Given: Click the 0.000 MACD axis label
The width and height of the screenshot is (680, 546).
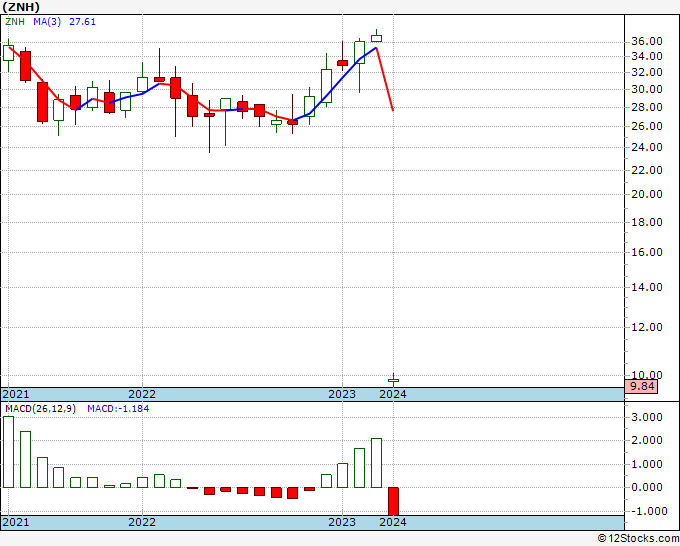Looking at the screenshot, I should pos(647,487).
